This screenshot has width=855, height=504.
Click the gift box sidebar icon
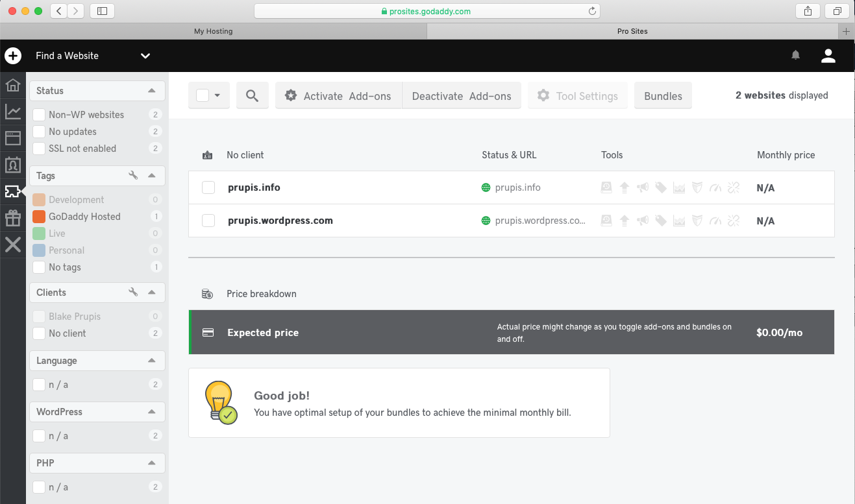click(13, 218)
